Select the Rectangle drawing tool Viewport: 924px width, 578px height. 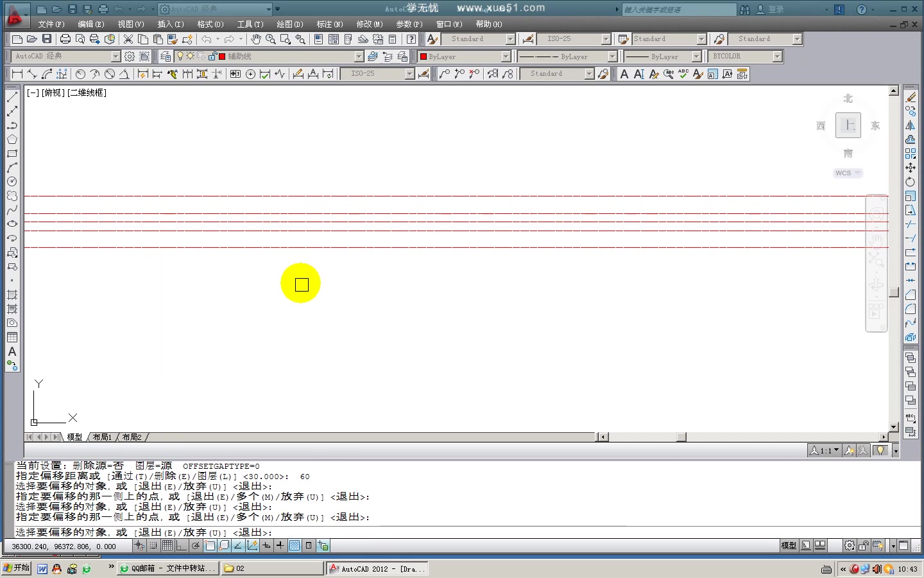pyautogui.click(x=12, y=154)
